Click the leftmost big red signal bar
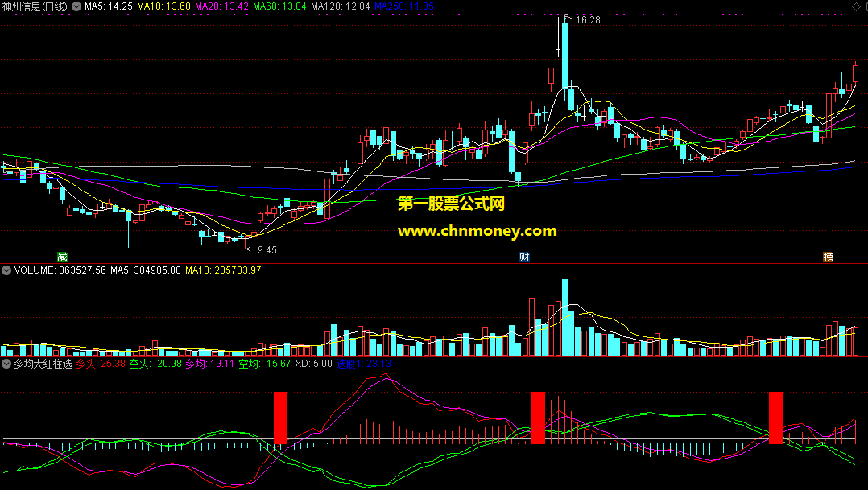 coord(281,418)
